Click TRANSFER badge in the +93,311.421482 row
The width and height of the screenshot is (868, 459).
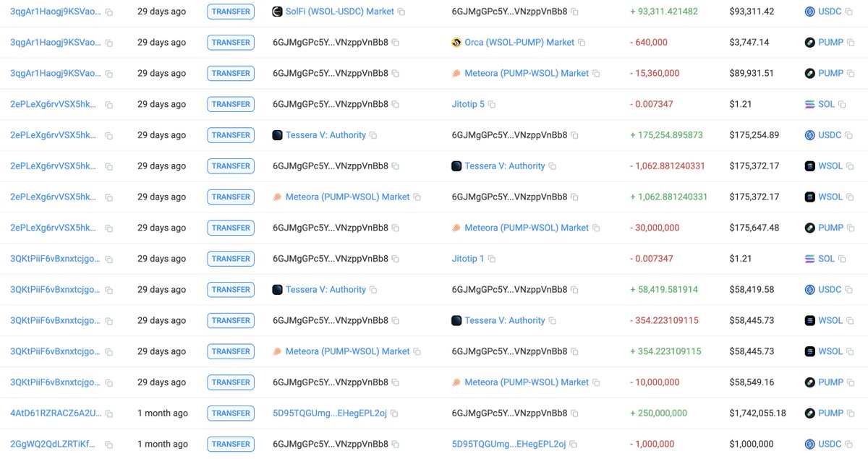pos(231,12)
